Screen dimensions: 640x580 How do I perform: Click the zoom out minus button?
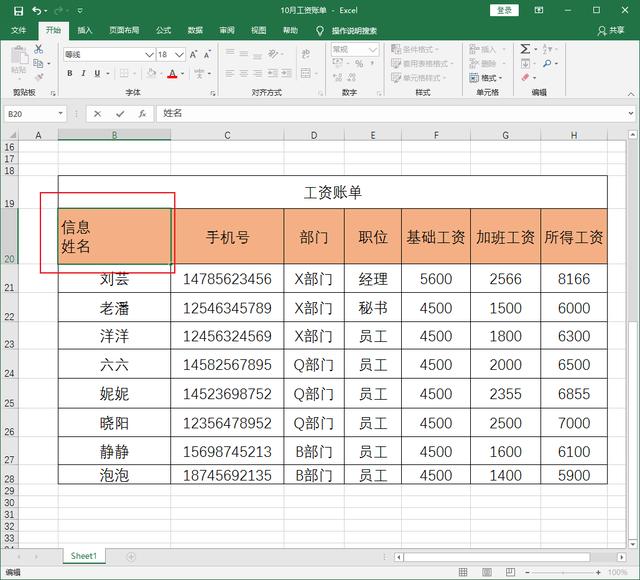527,573
